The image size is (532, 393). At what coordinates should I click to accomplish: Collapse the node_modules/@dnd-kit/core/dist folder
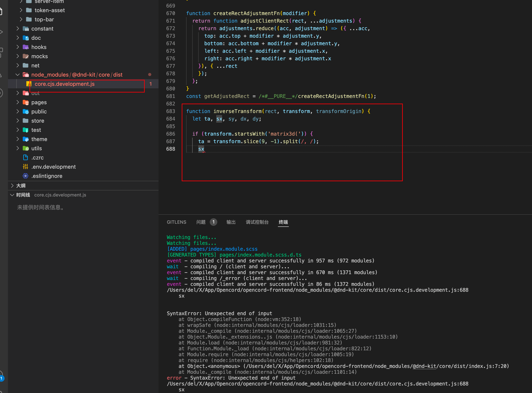(18, 75)
